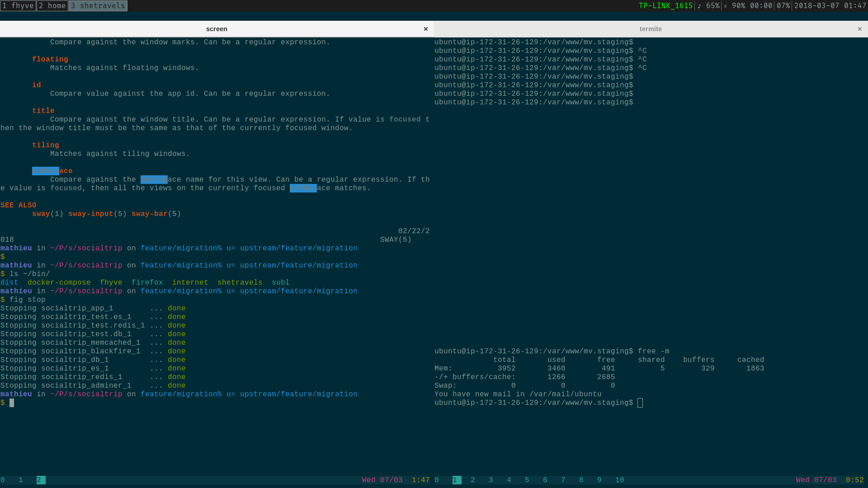Switch to workspace '3 shetravels'

98,6
